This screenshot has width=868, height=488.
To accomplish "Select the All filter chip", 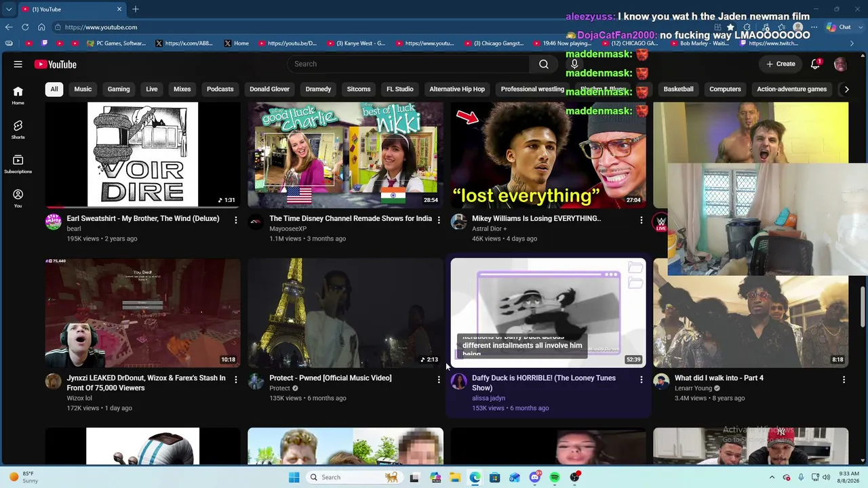I will pyautogui.click(x=54, y=89).
